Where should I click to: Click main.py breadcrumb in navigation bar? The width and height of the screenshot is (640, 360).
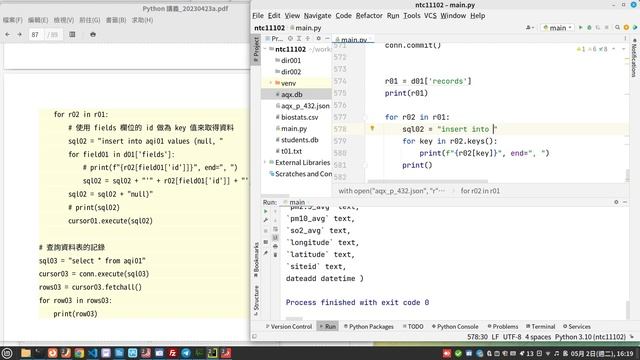306,28
